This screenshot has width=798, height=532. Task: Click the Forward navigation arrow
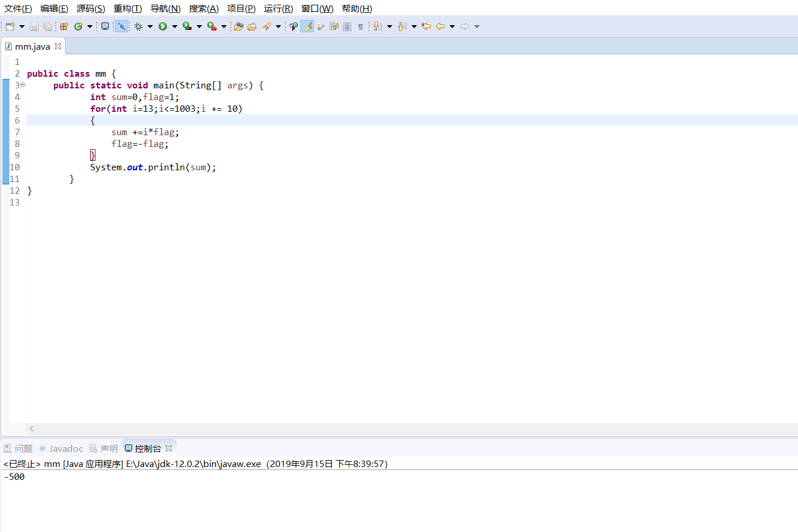click(465, 26)
